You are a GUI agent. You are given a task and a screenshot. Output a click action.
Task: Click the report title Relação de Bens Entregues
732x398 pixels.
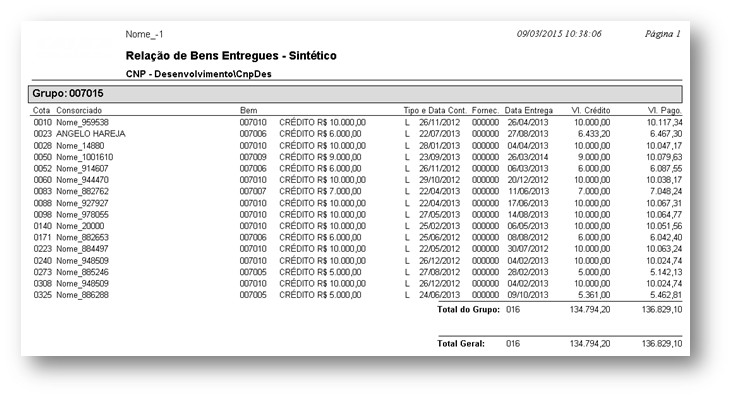(231, 56)
